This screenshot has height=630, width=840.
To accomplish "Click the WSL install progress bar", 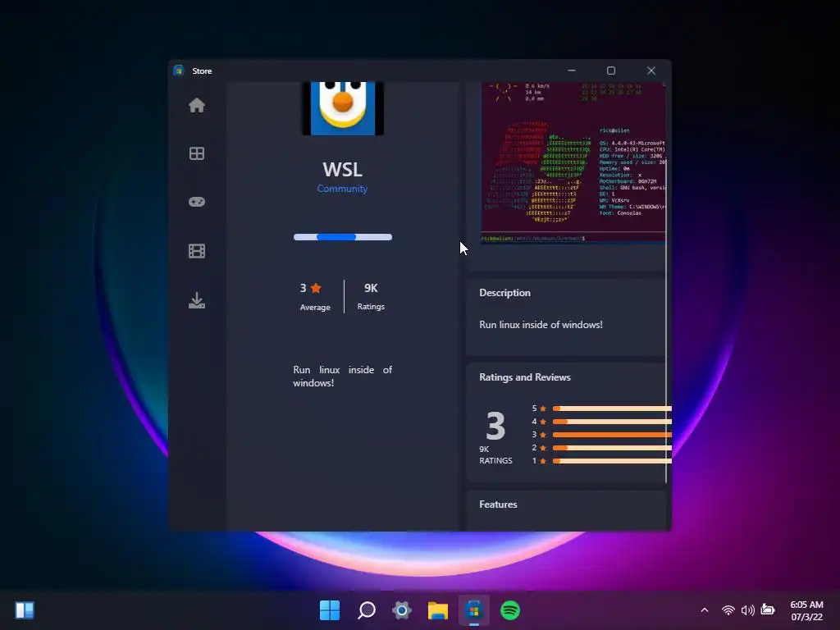I will tap(343, 237).
